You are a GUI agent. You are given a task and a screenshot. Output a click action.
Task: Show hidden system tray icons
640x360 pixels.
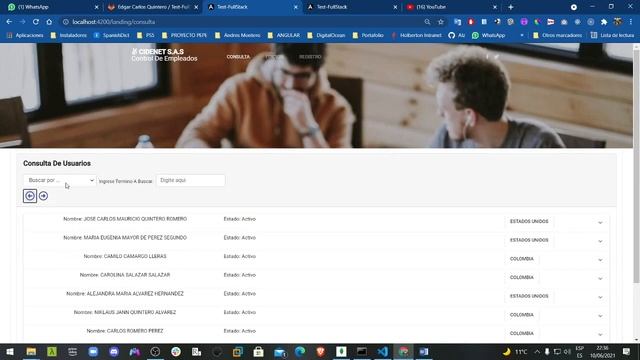pos(537,352)
